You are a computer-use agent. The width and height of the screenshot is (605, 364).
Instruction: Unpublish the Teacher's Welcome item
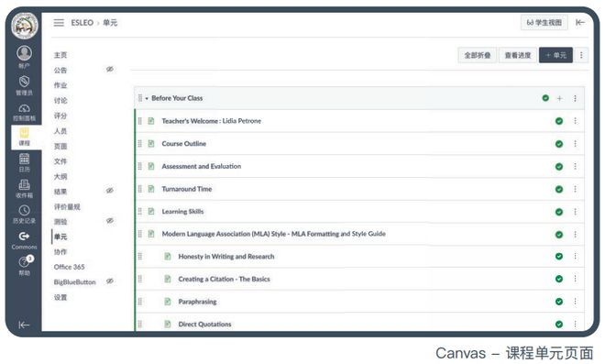(559, 121)
